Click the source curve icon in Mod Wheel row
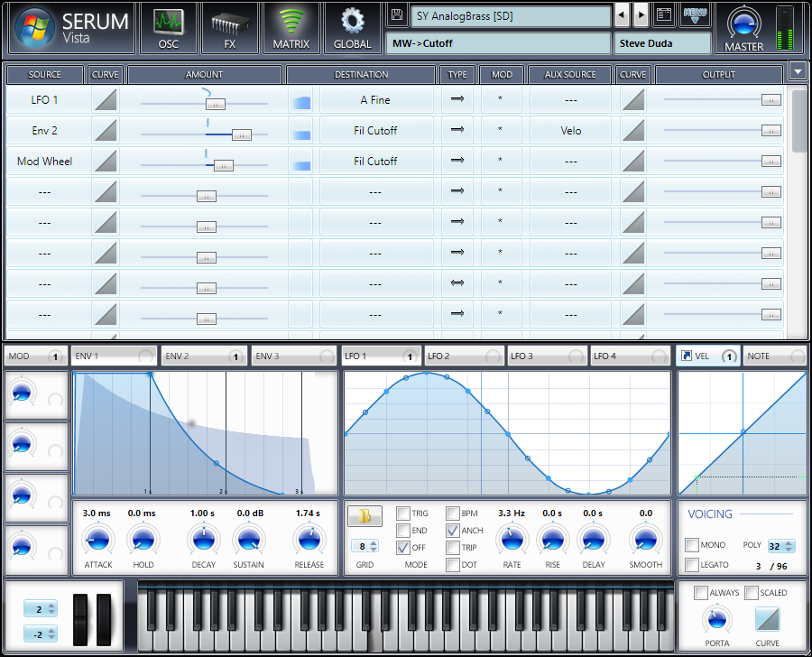 106,161
